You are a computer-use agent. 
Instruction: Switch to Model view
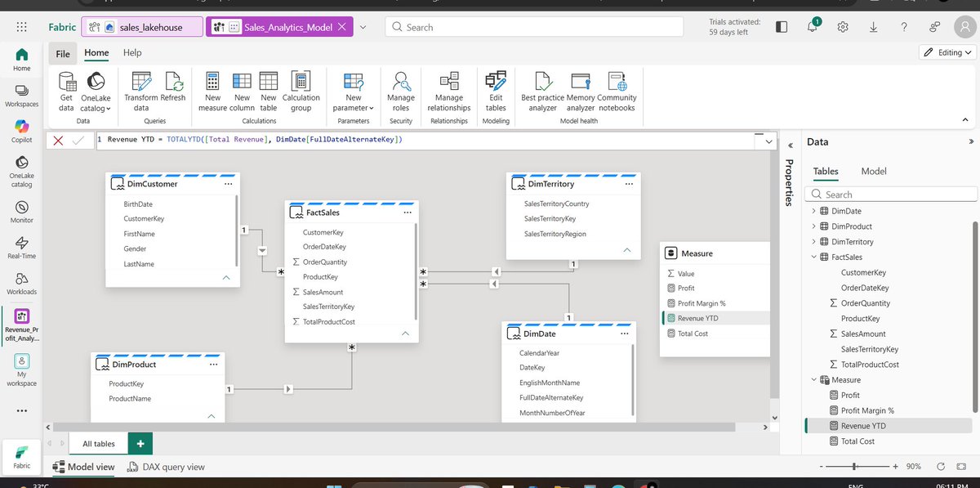pos(84,467)
